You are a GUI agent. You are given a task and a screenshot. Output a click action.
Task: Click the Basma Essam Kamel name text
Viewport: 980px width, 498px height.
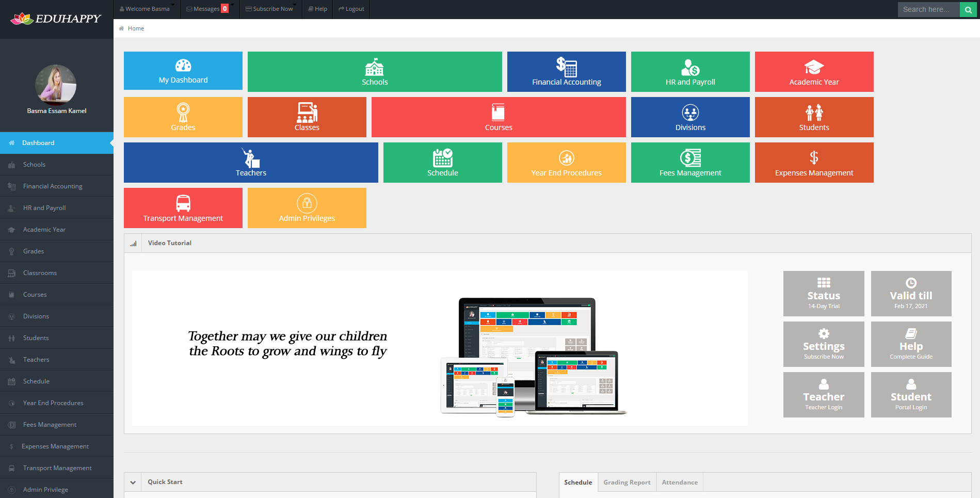pyautogui.click(x=57, y=111)
